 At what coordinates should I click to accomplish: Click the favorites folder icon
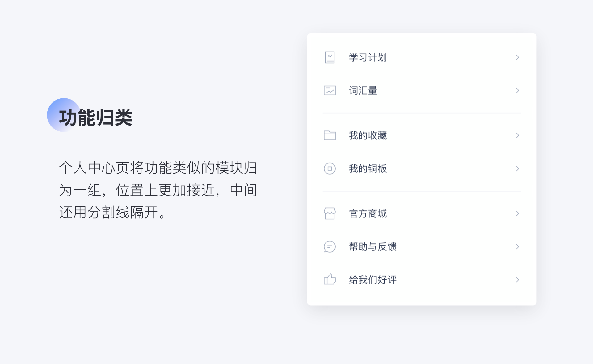pos(330,135)
